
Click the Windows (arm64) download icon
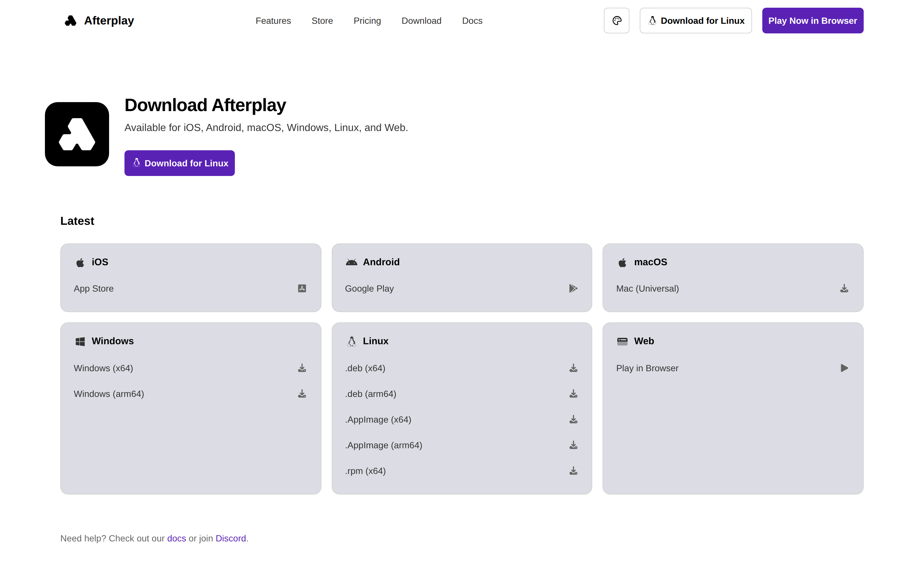click(302, 393)
